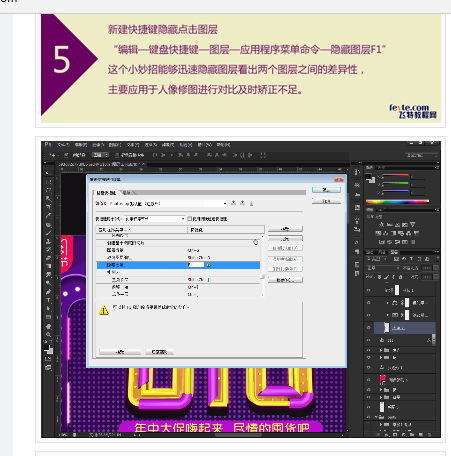The image size is (451, 456).
Task: Open the layer blend mode dropdown
Action: [x=383, y=268]
